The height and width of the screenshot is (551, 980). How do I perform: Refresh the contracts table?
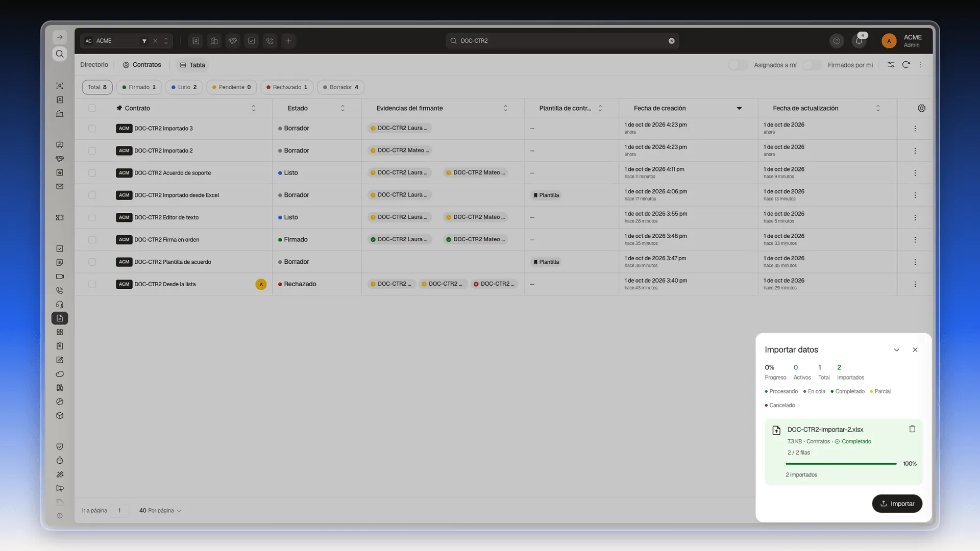906,65
